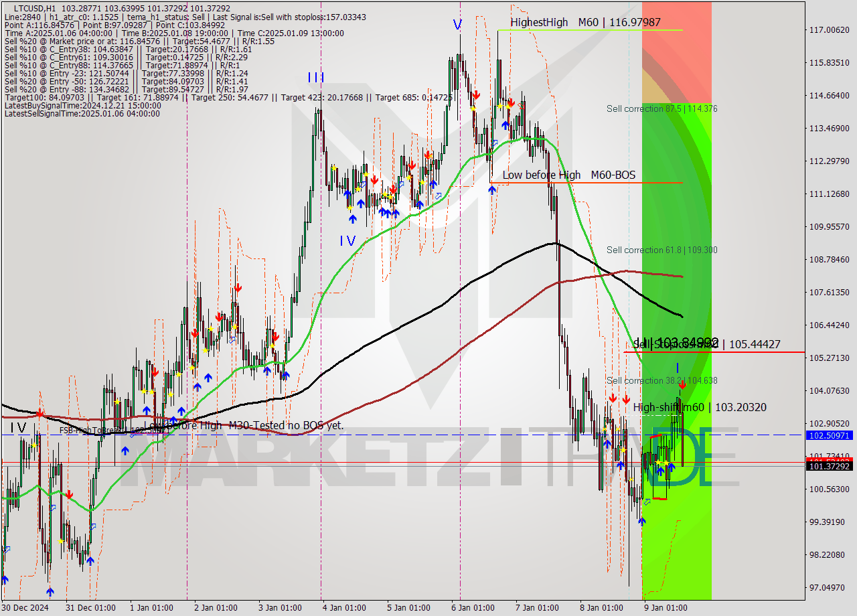This screenshot has width=857, height=616.
Task: Select the 'High-shift m60 | 103.20320' label
Action: pos(700,407)
